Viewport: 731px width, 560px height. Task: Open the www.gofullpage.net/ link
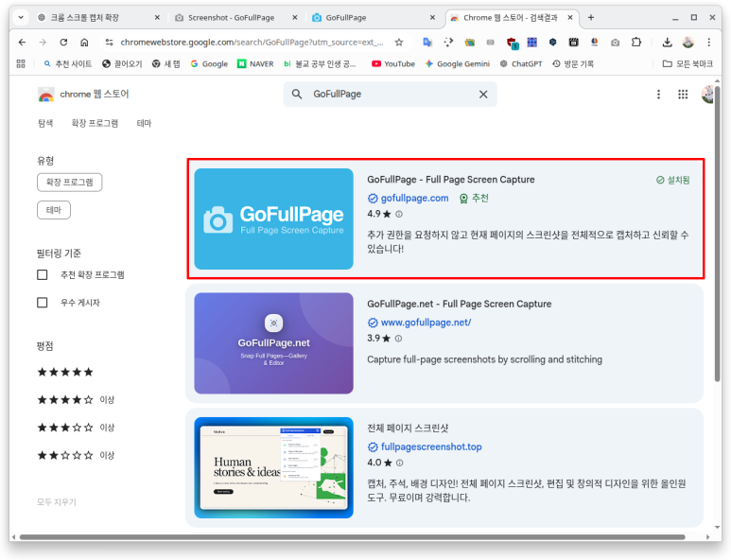(426, 323)
